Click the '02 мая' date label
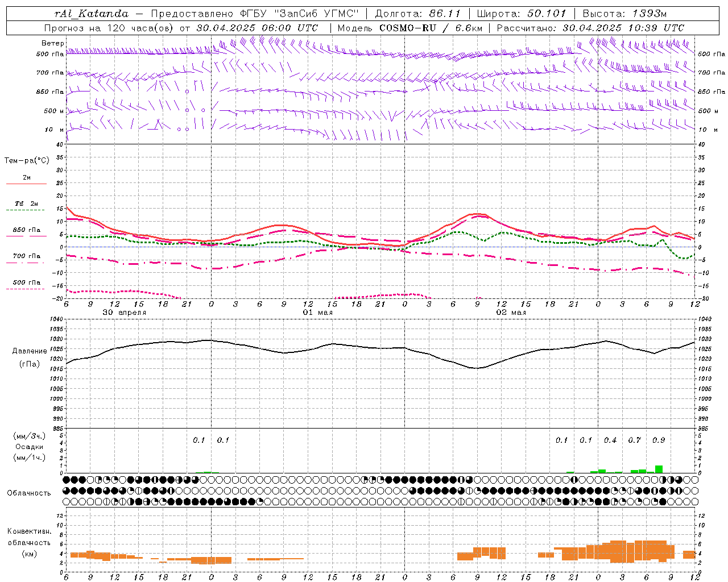Viewport: 728px width, 582px height. (511, 313)
